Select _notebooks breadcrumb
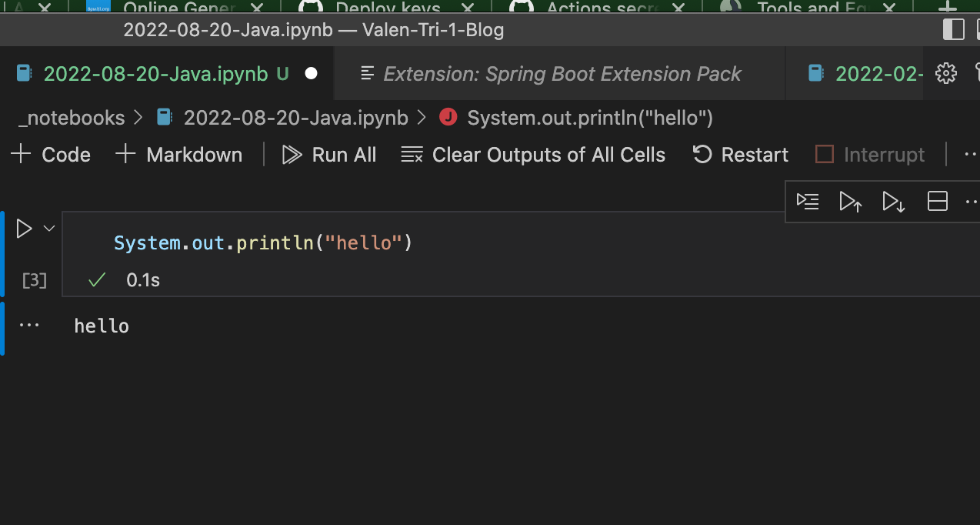The image size is (980, 525). point(71,118)
